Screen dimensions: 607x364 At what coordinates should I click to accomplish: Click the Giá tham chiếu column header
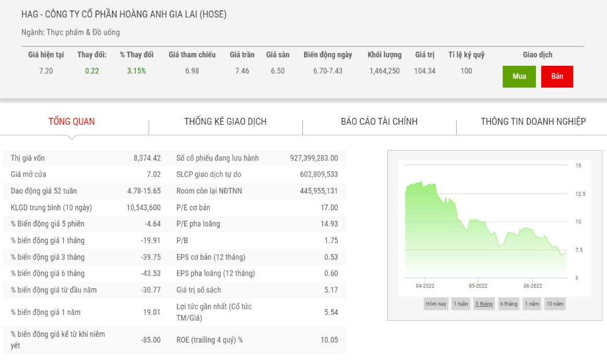coord(192,55)
